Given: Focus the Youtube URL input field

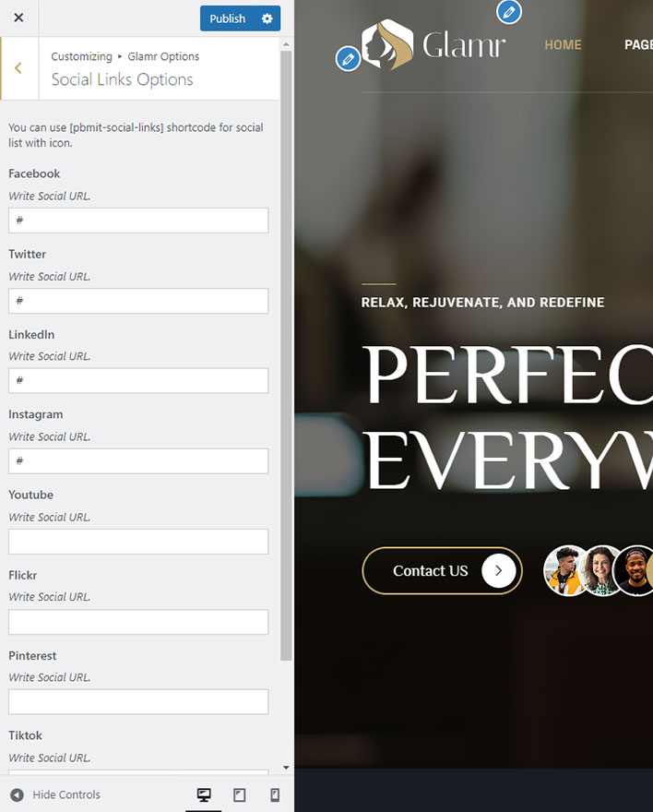Looking at the screenshot, I should (x=138, y=542).
